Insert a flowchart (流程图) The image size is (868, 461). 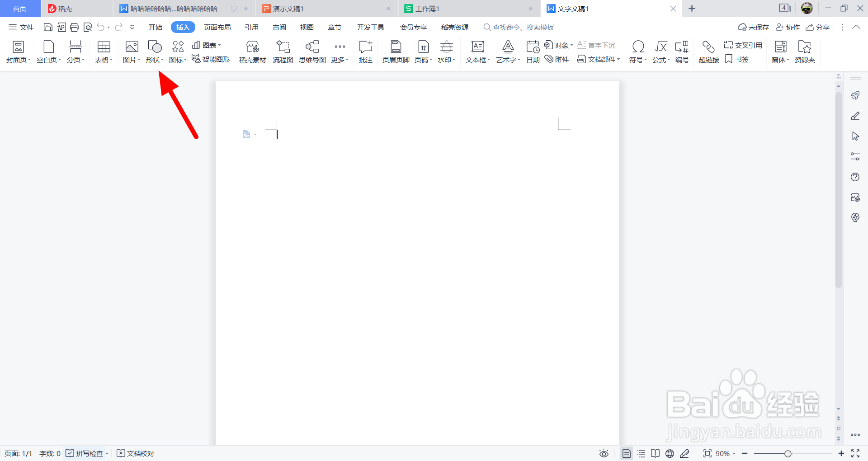(283, 52)
